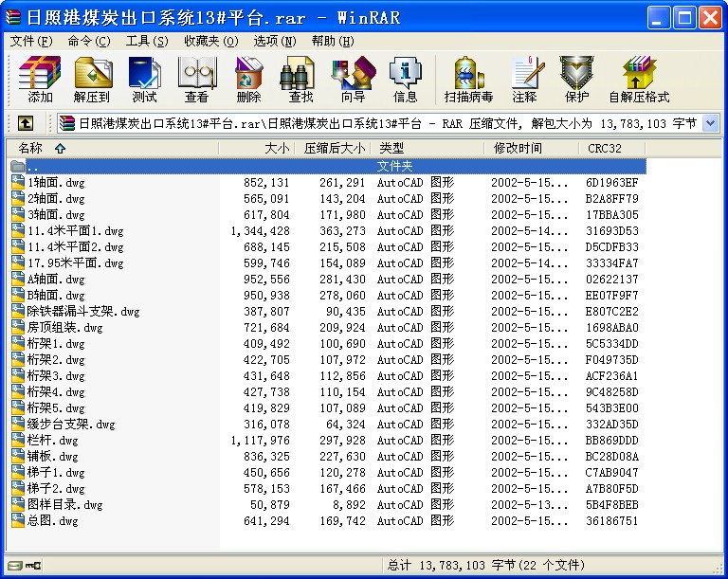The height and width of the screenshot is (579, 728).
Task: Click the file icon of 1轴面.dwg
Action: (x=18, y=182)
